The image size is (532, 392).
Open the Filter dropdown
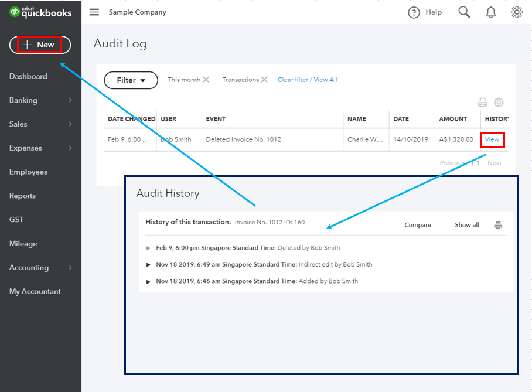[x=131, y=80]
